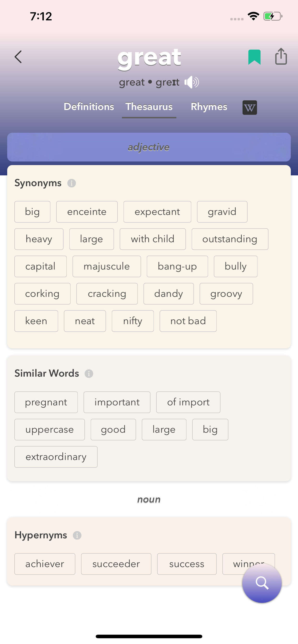Tap the "majuscule" synonym chip
The width and height of the screenshot is (298, 644).
(107, 266)
